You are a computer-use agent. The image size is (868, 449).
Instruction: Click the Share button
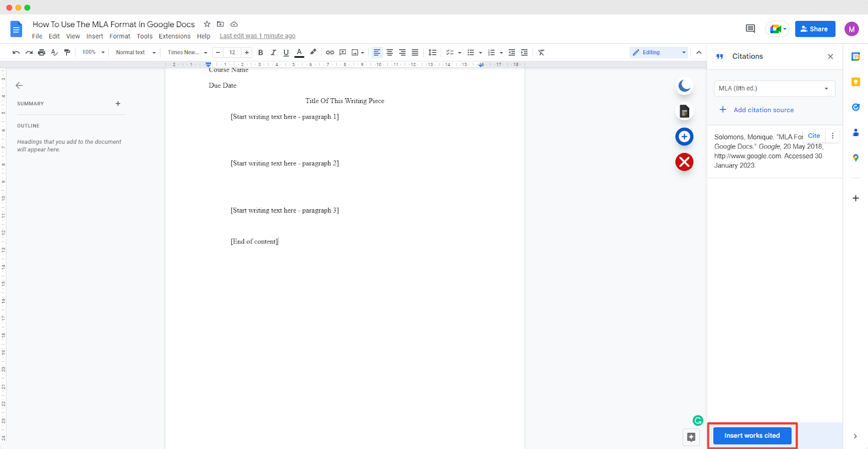pos(815,29)
